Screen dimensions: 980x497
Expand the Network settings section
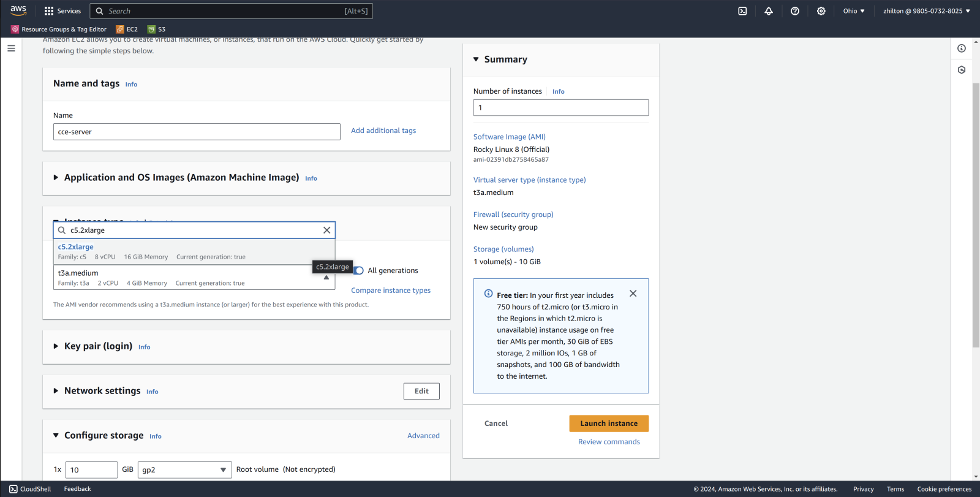click(56, 391)
